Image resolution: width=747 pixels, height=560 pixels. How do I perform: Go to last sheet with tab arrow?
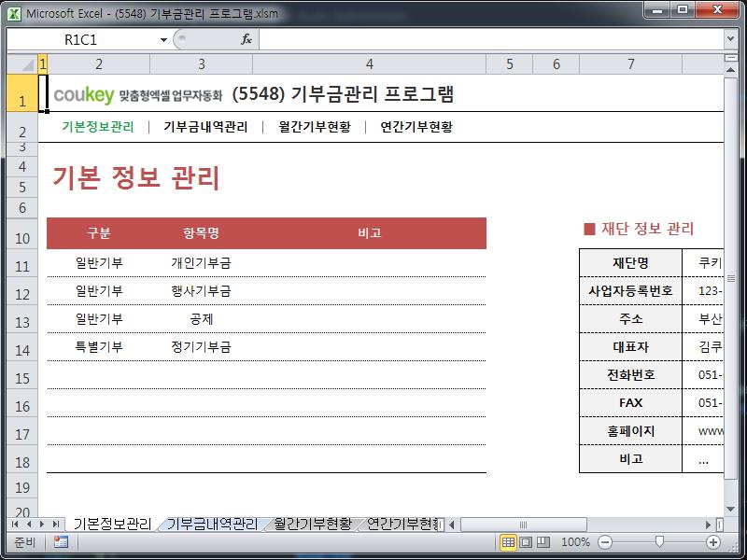pos(56,525)
